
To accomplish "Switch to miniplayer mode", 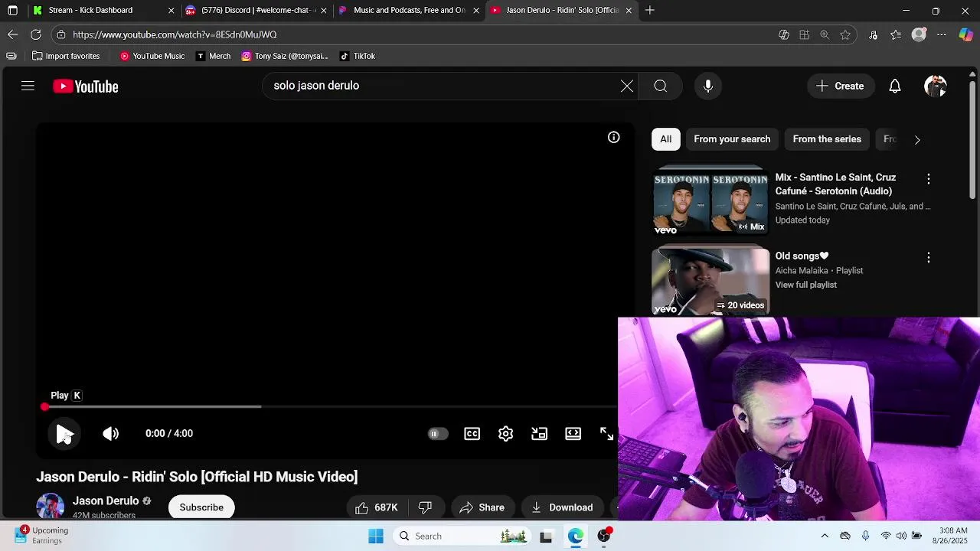I will point(539,434).
